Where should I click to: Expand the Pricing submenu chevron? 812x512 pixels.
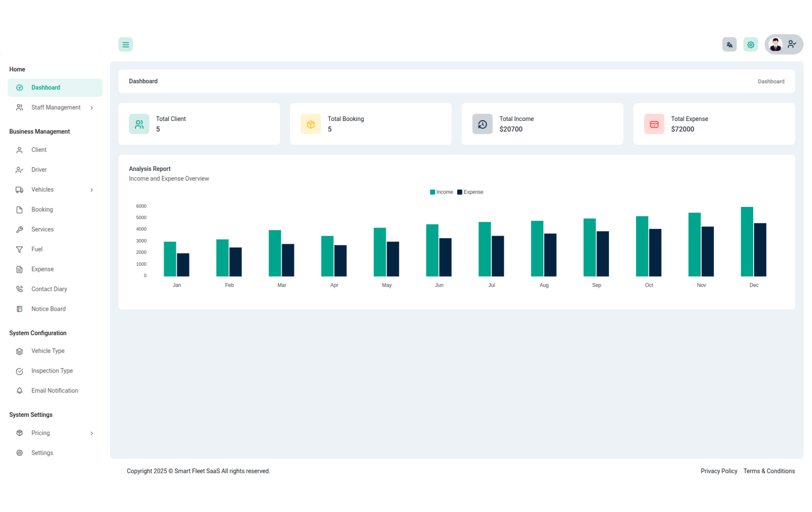92,433
